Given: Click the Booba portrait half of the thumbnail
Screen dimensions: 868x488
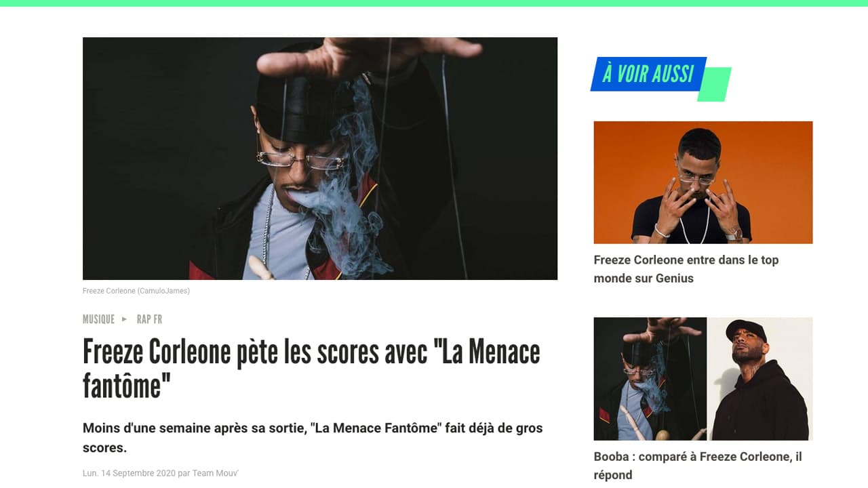Looking at the screenshot, I should coord(760,379).
